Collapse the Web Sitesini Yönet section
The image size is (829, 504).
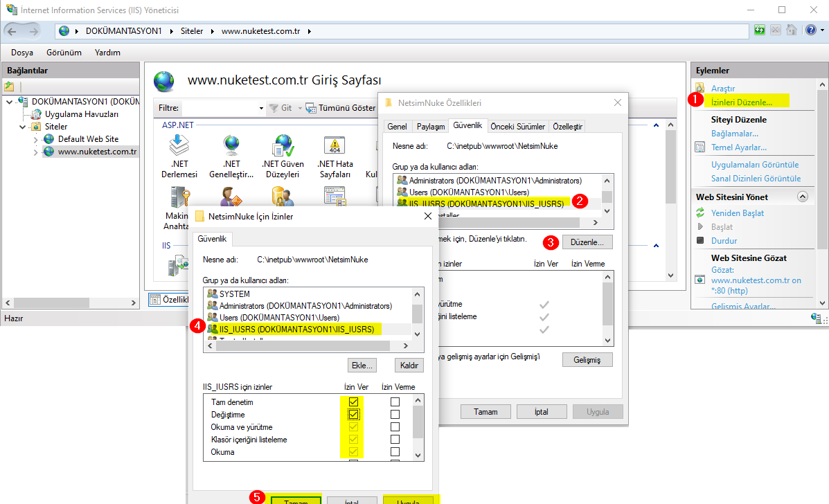tap(803, 197)
